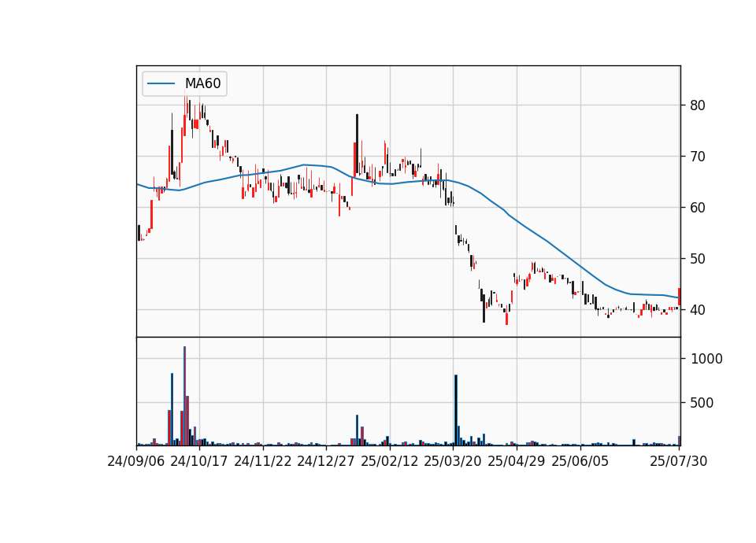Viewport: 756px width, 543px height.
Task: Click the blue MA60 legend line sample
Action: pyautogui.click(x=161, y=83)
